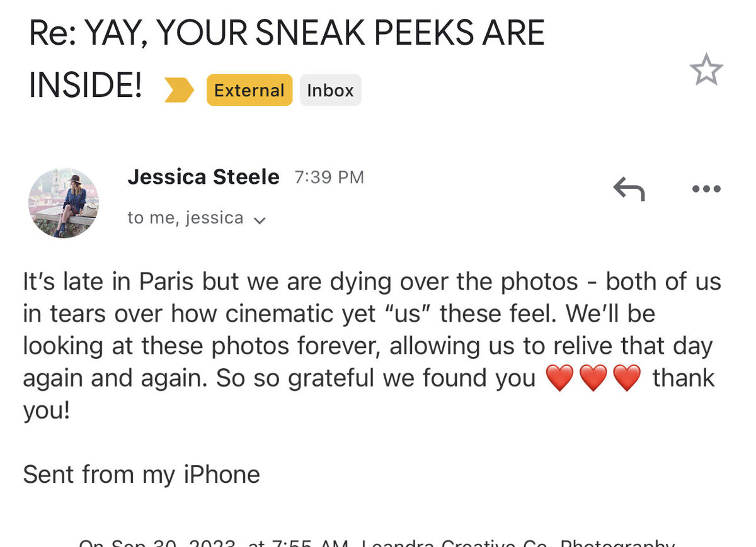Tap the reply arrow icon

coord(629,189)
